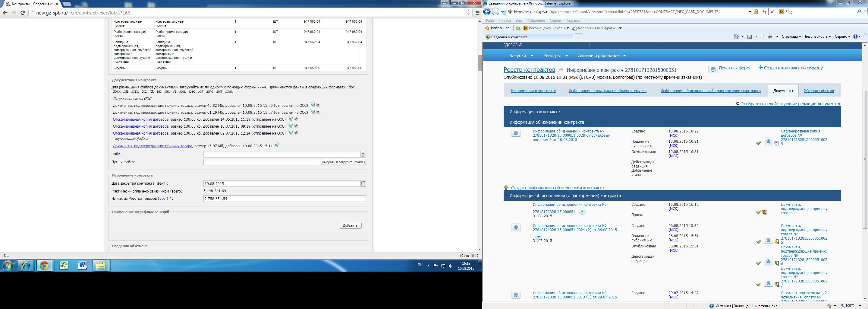Switch to Chrome in the taskbar
Image resolution: width=868 pixels, height=309 pixels.
[44, 266]
